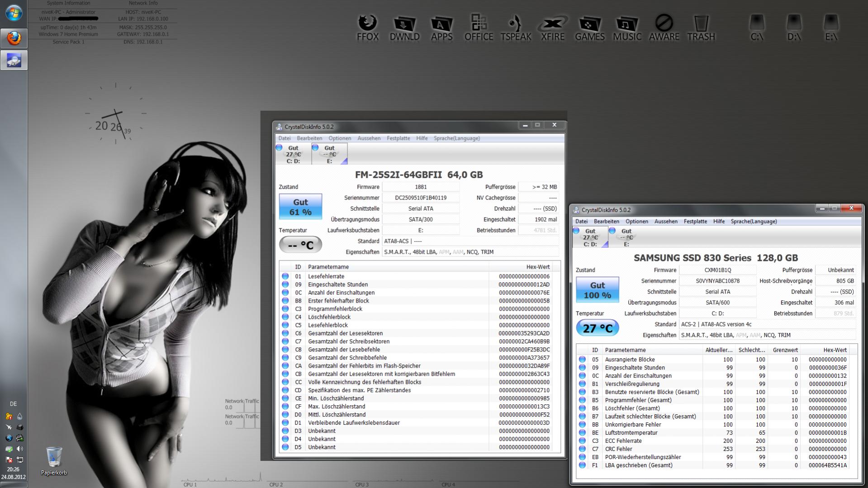The width and height of the screenshot is (868, 488).
Task: Click the Gut 100 % health status button
Action: [x=597, y=290]
